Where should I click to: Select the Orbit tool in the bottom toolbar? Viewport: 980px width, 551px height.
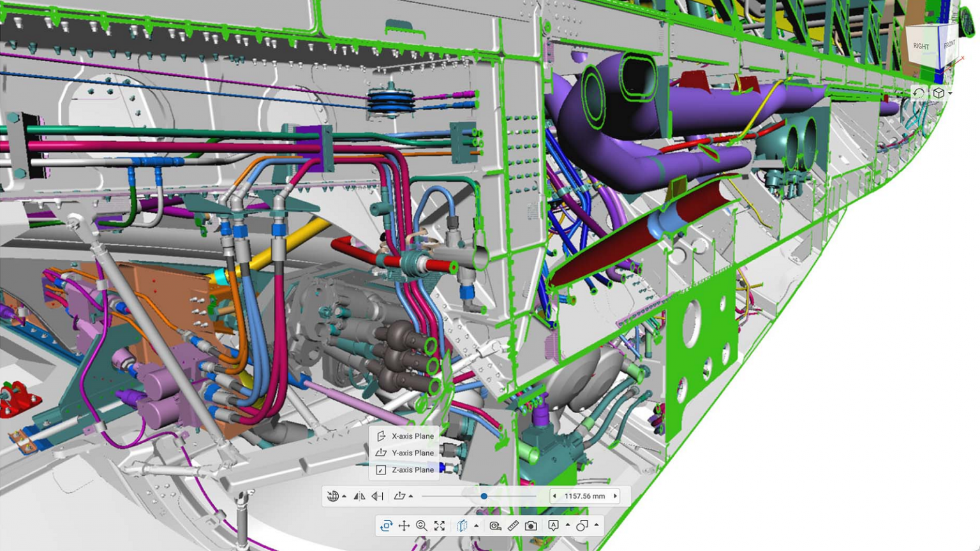point(386,525)
